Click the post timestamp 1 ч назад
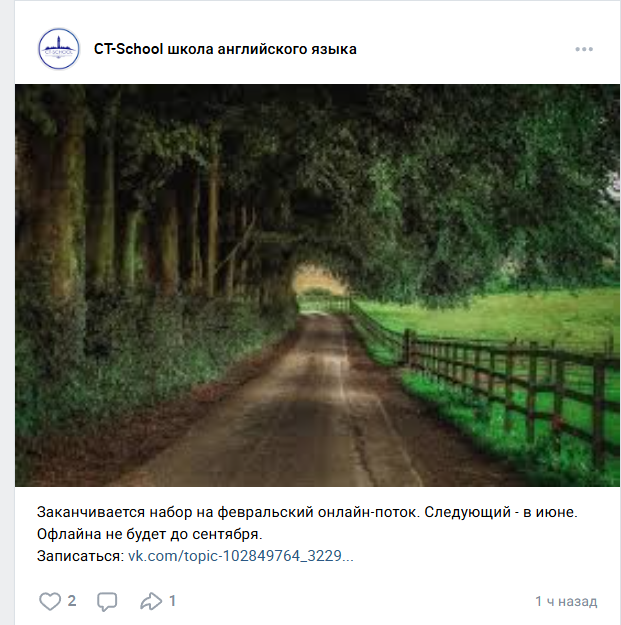 (566, 601)
